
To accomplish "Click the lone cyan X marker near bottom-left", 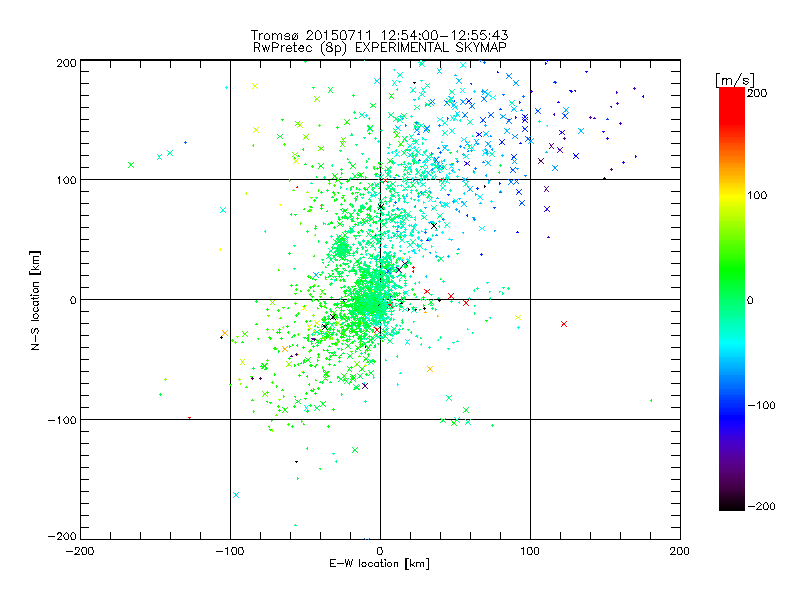I will [x=236, y=495].
